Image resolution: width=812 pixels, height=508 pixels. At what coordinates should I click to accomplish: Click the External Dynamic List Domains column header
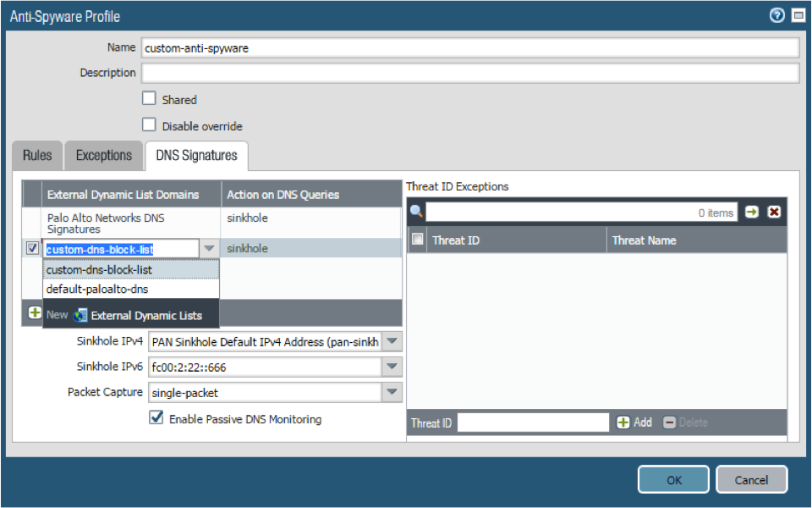pyautogui.click(x=131, y=195)
